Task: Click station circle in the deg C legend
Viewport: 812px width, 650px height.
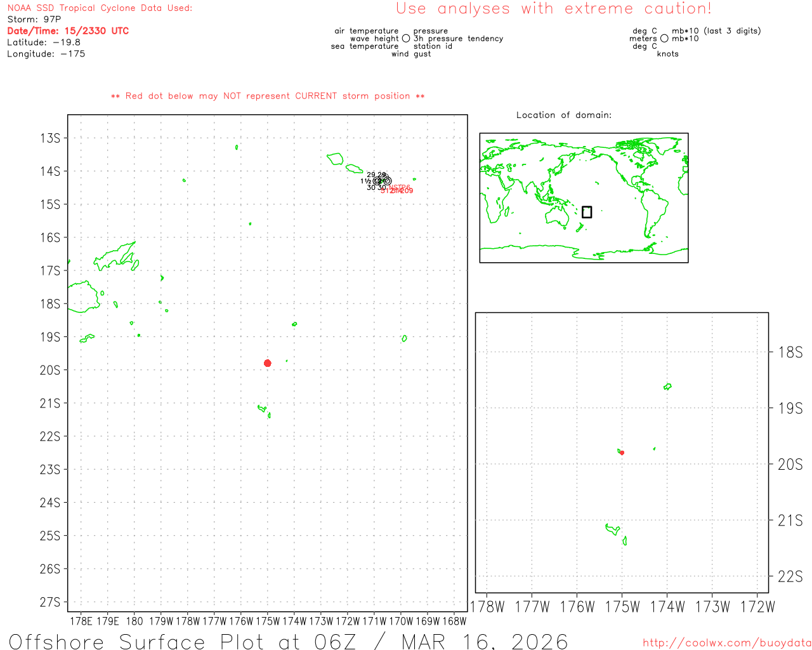Action: click(x=664, y=39)
